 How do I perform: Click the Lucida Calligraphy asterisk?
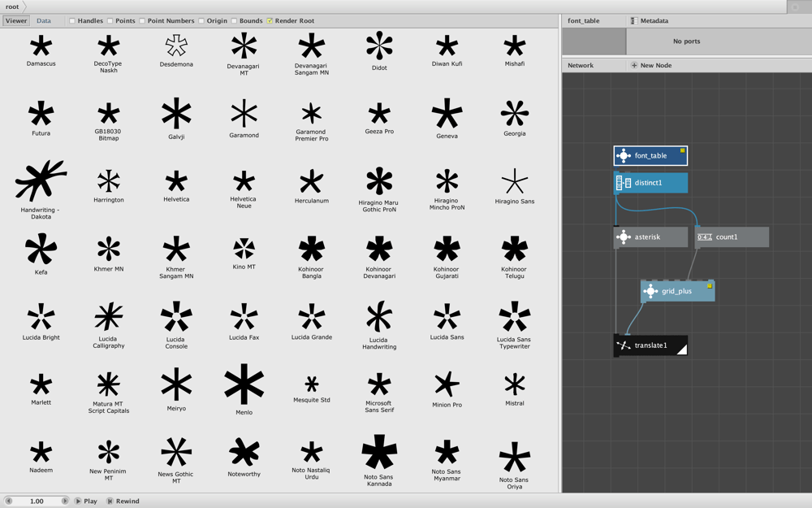coord(109,317)
